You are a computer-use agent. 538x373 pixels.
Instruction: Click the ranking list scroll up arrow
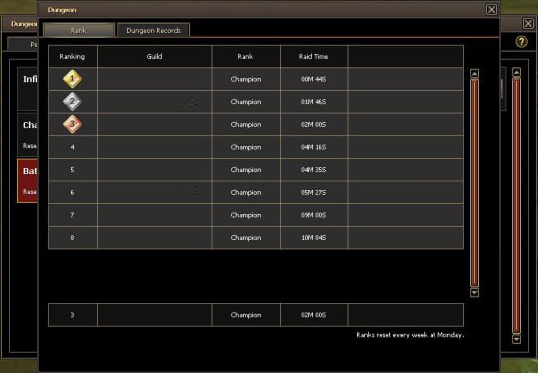tap(475, 73)
